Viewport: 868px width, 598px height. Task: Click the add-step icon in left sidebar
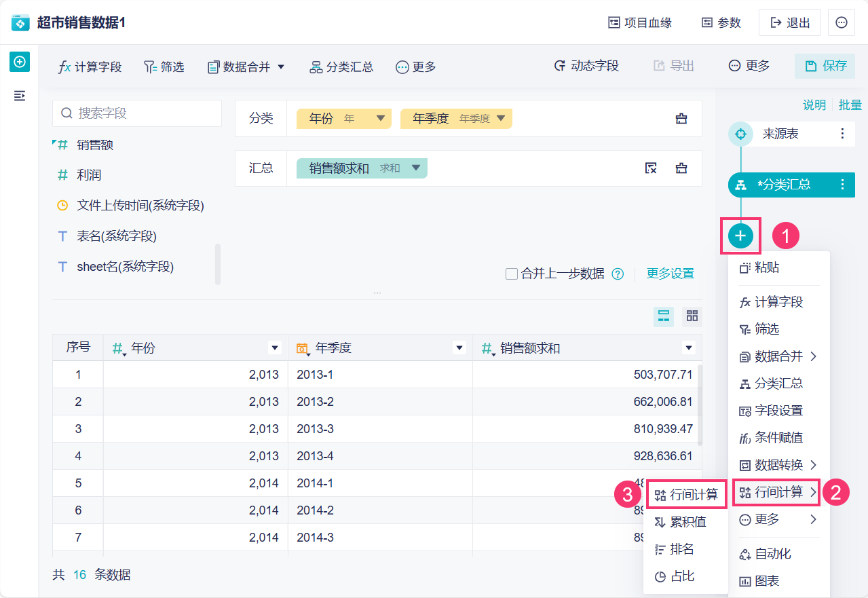tap(20, 62)
